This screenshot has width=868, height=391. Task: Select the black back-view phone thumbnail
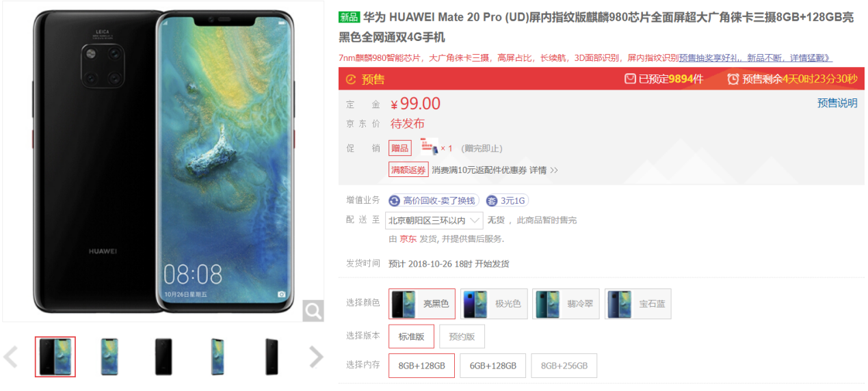point(163,357)
